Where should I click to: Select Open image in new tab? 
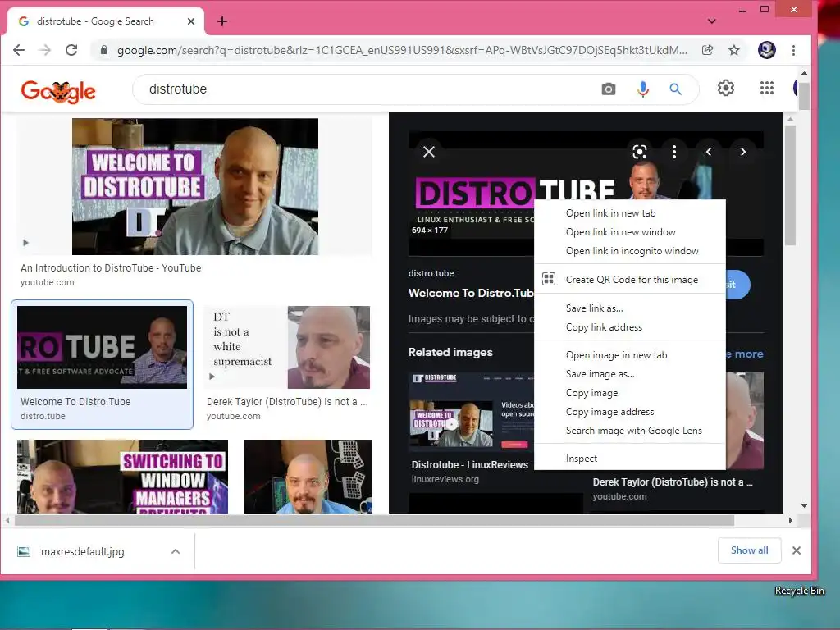(629, 355)
